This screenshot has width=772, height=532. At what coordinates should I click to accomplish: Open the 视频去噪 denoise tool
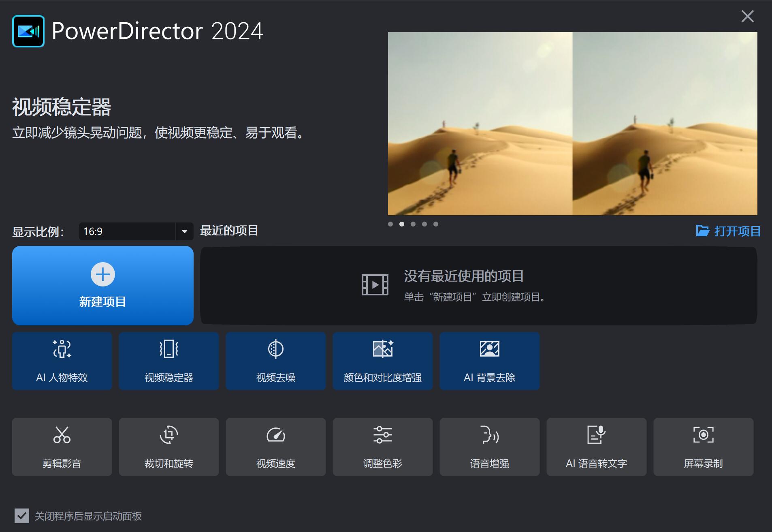pyautogui.click(x=276, y=361)
